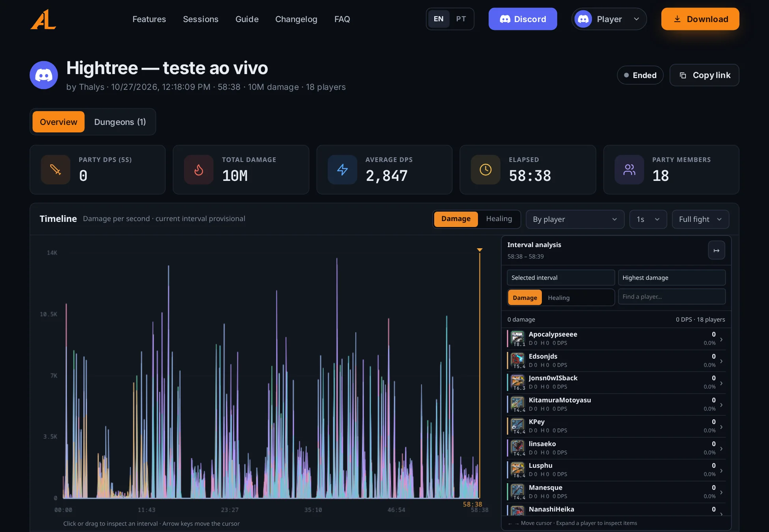The height and width of the screenshot is (532, 769).
Task: Switch to the Overview tab
Action: [58, 122]
